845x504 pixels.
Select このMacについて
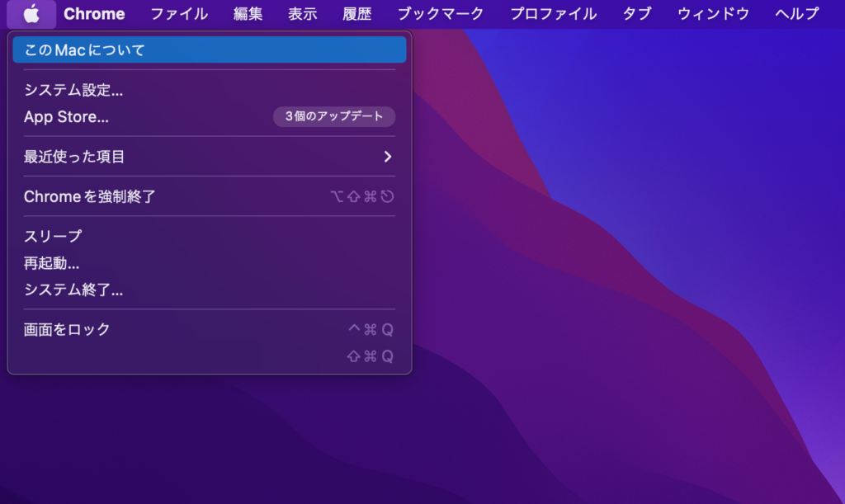click(x=210, y=50)
